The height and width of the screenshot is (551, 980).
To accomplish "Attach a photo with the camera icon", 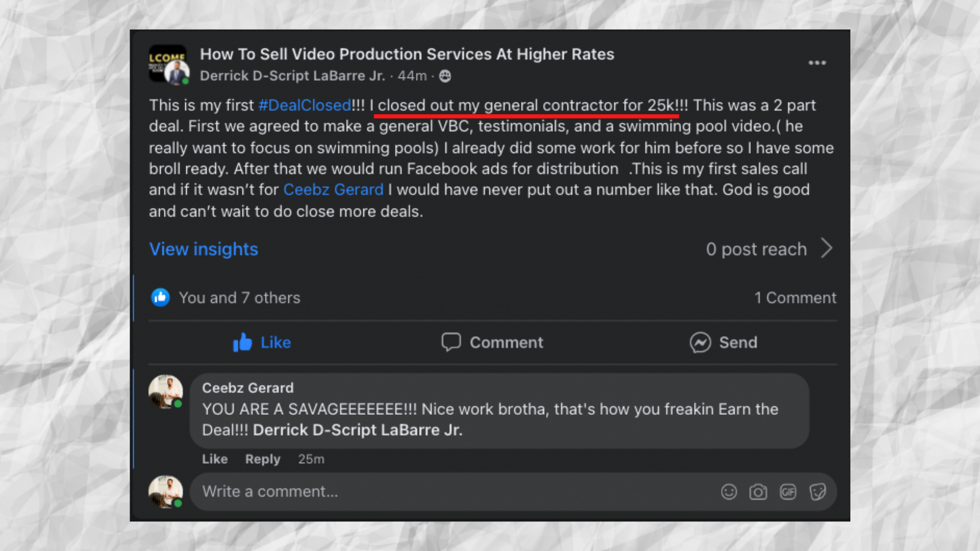I will [x=758, y=492].
